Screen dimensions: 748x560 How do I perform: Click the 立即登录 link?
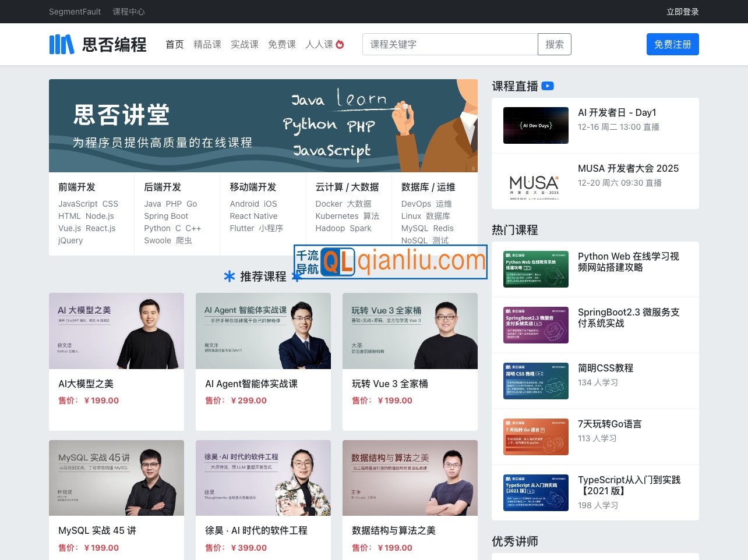[682, 12]
